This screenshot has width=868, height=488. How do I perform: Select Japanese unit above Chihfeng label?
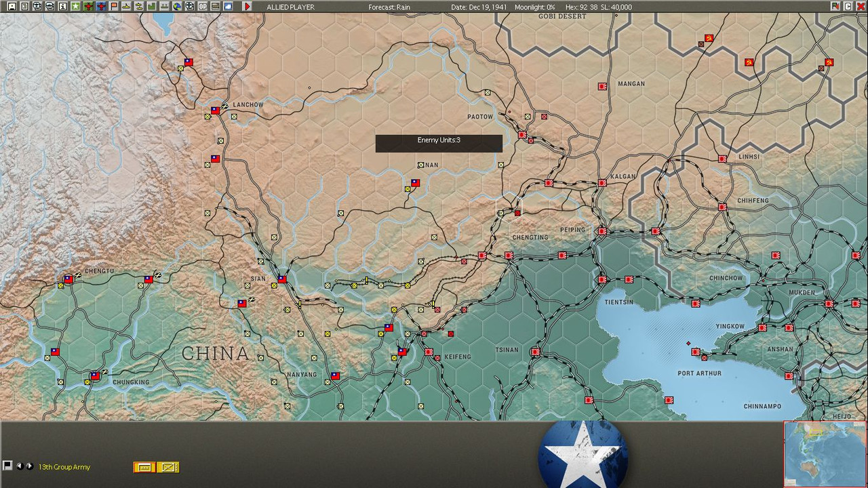point(723,207)
